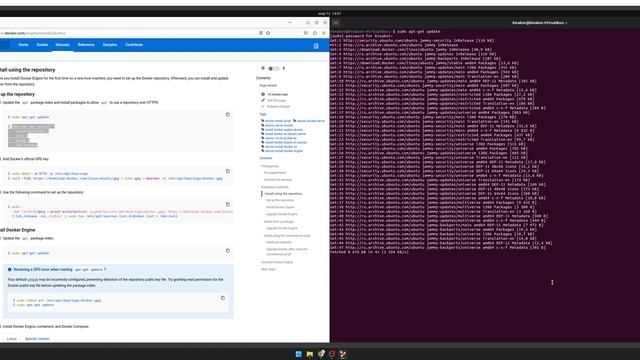This screenshot has height=360, width=640.
Task: Jump to 'Install pre-releases' in contents
Action: pos(279,242)
